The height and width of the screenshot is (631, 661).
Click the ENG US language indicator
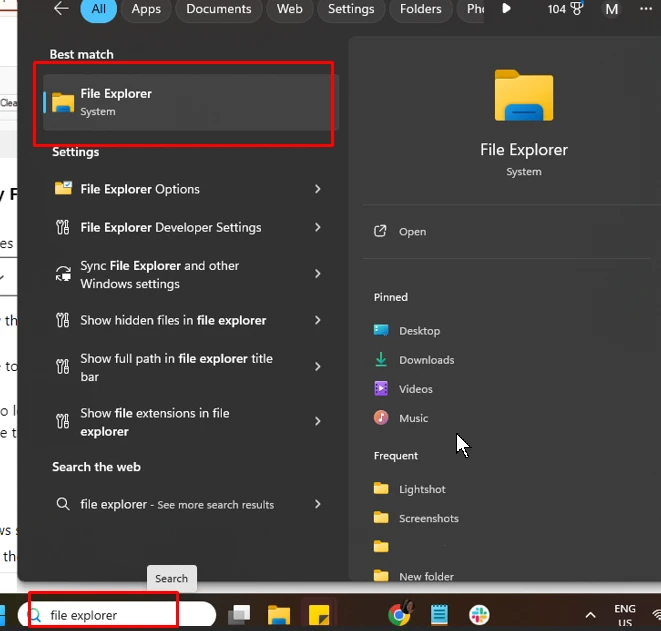click(625, 615)
